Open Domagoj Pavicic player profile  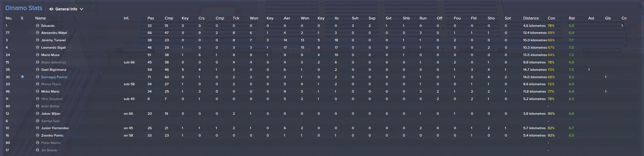click(54, 77)
